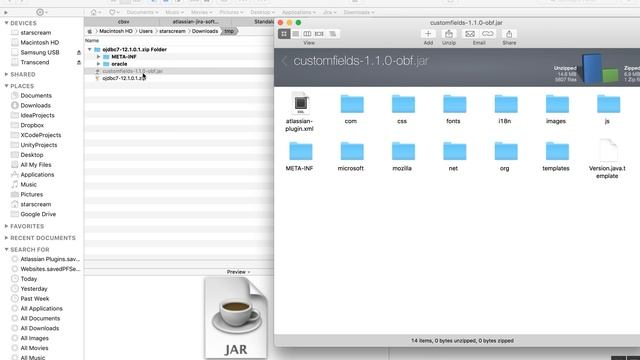This screenshot has height=360, width=640.
Task: Expand the SHARED sidebar section
Action: 6,74
